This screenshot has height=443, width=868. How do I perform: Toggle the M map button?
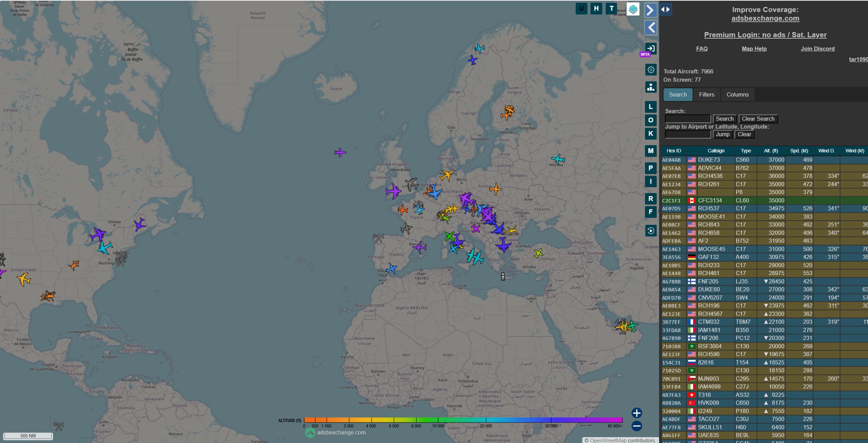[650, 151]
